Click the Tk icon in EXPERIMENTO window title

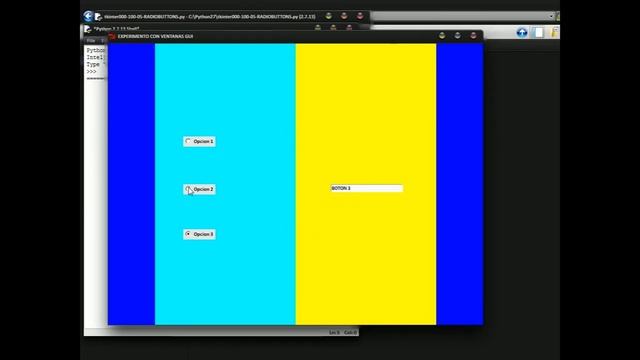pos(112,36)
